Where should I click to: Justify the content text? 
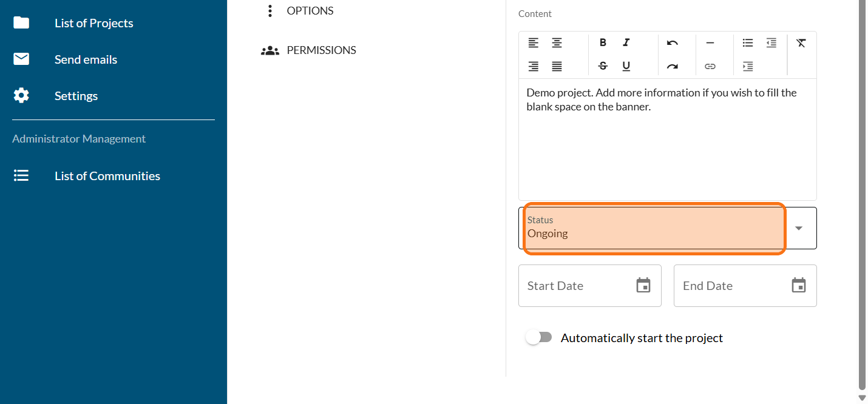[557, 67]
